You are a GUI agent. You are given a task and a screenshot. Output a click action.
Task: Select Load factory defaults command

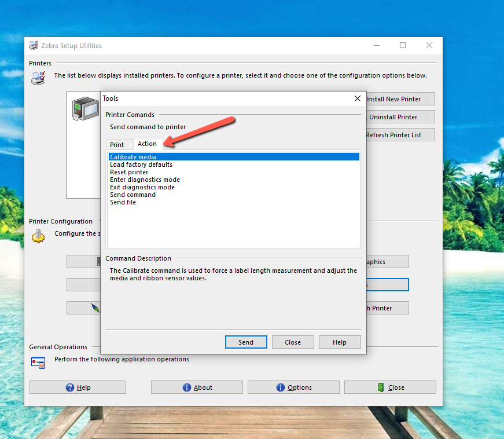click(141, 164)
